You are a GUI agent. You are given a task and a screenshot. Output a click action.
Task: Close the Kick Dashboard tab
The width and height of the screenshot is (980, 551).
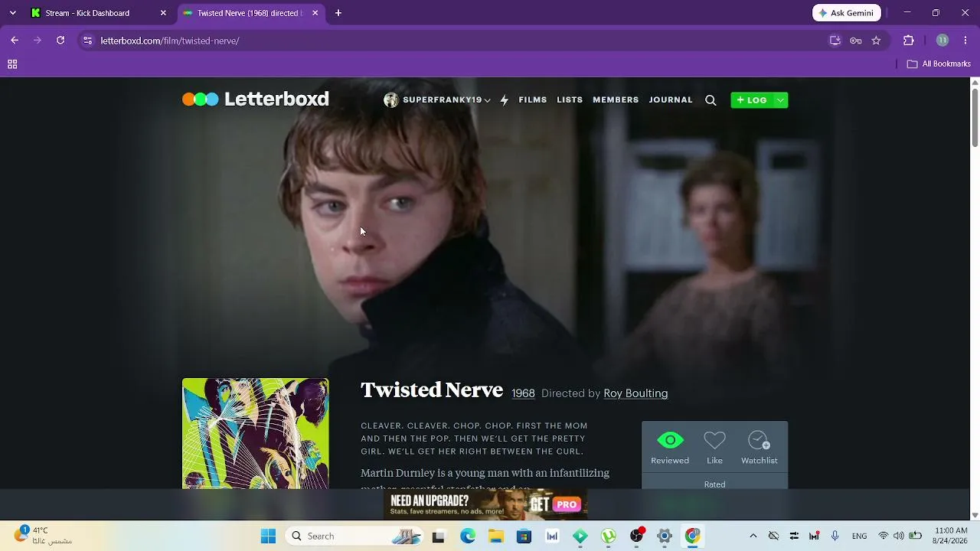tap(163, 13)
